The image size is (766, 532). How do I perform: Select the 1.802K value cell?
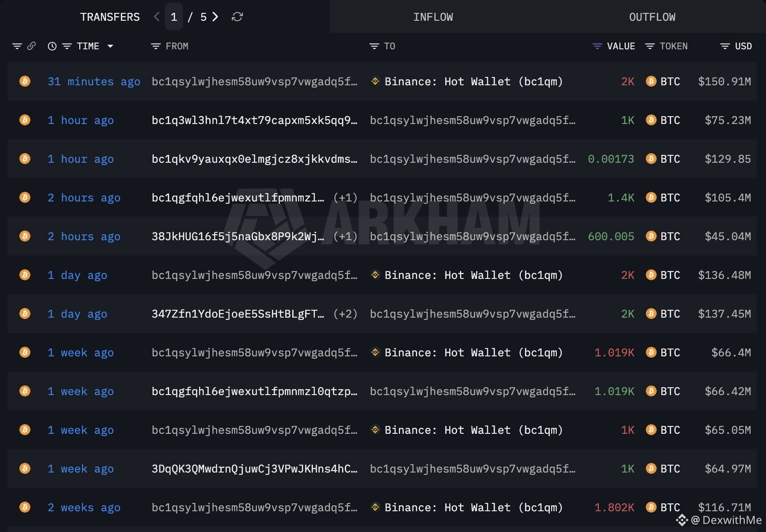[614, 508]
